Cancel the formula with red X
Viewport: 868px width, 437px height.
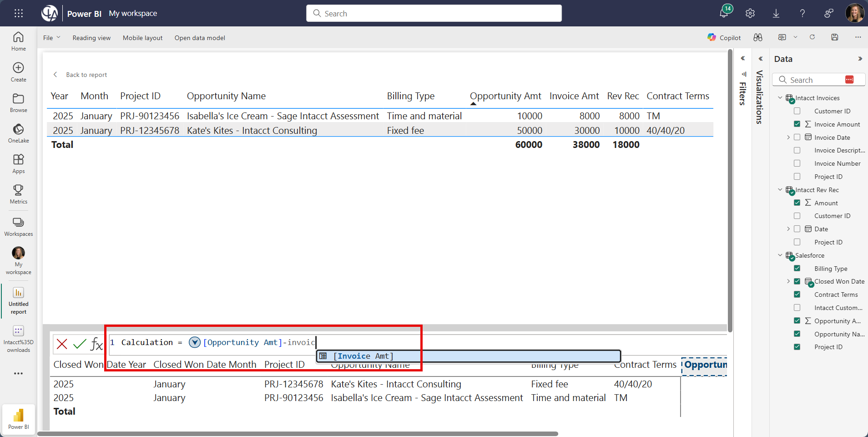(62, 344)
